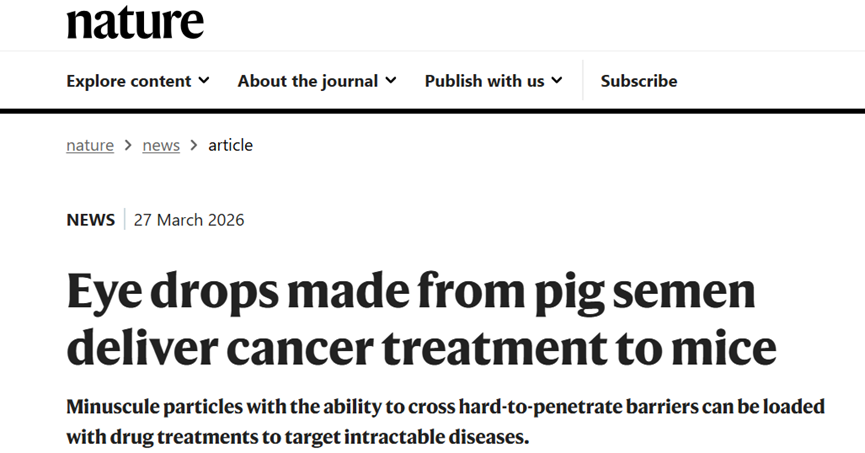
Task: Click the Nature logo
Action: 135,21
